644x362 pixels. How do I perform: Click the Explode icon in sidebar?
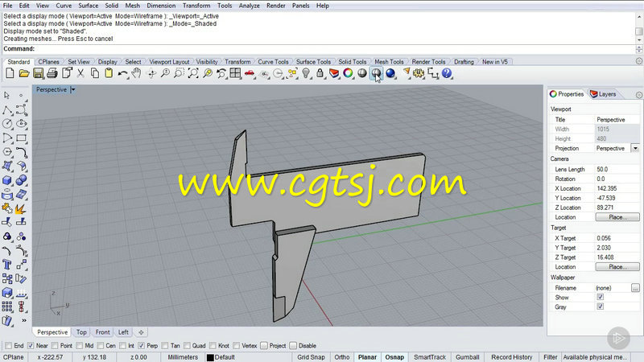click(19, 209)
